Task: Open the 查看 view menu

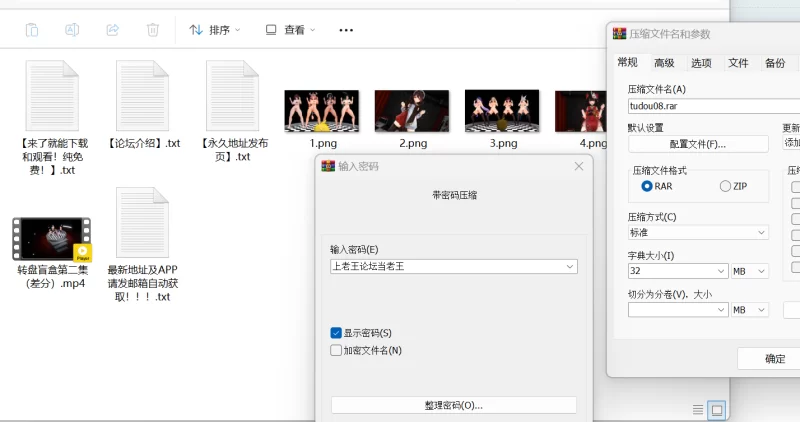Action: coord(290,30)
